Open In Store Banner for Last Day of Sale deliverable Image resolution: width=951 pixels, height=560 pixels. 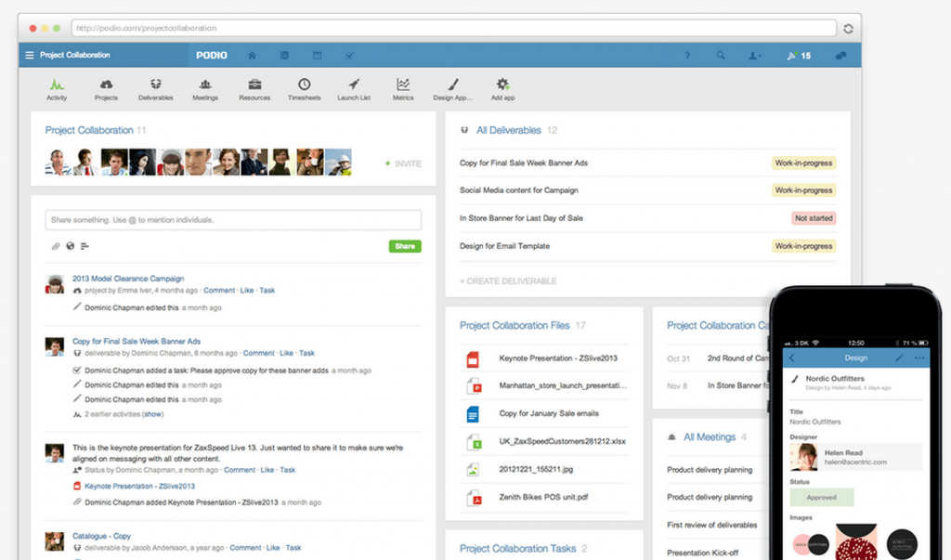(x=521, y=218)
